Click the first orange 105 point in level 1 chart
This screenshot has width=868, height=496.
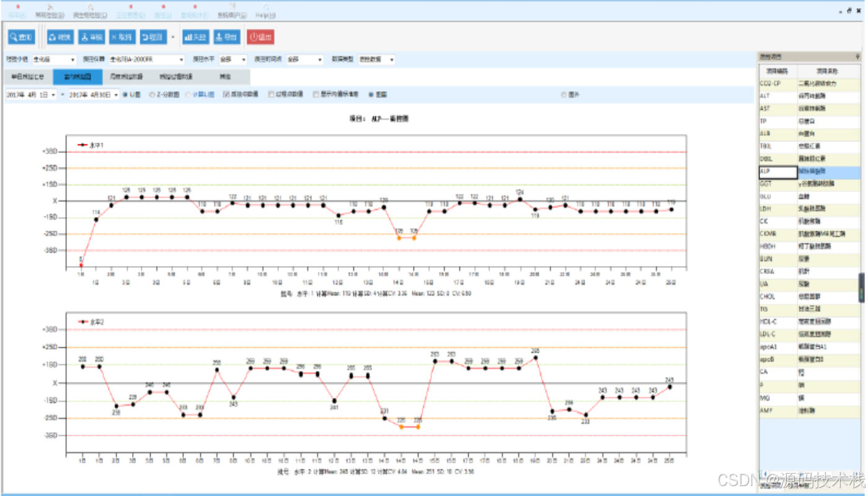coord(399,238)
